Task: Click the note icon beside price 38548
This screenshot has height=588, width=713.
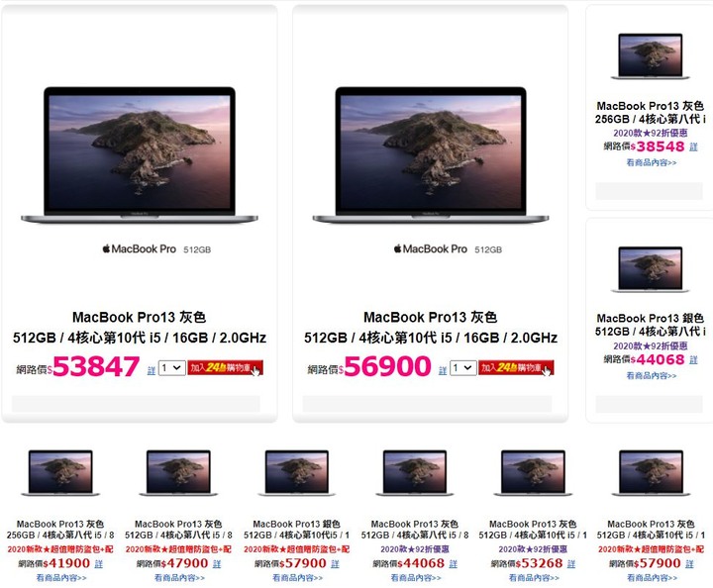Action: click(693, 147)
